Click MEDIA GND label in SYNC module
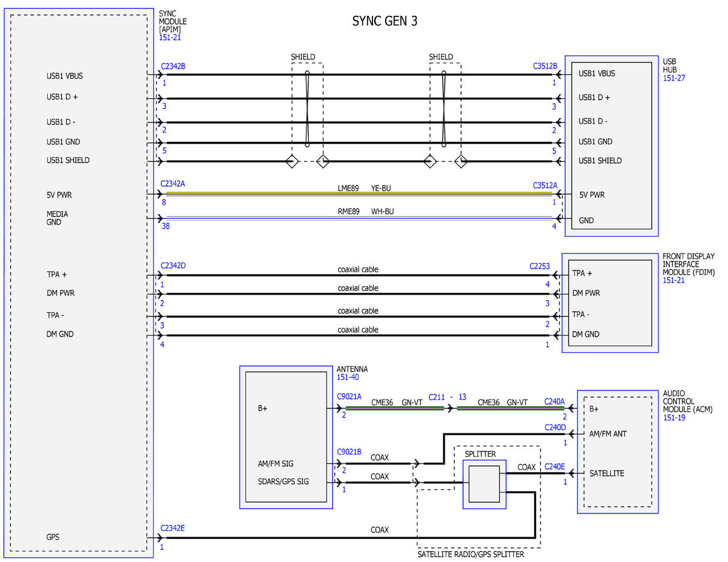The width and height of the screenshot is (728, 562). [57, 218]
